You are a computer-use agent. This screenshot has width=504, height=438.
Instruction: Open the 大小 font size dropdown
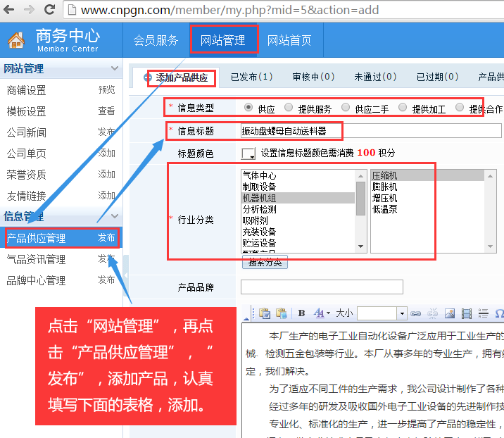402,313
